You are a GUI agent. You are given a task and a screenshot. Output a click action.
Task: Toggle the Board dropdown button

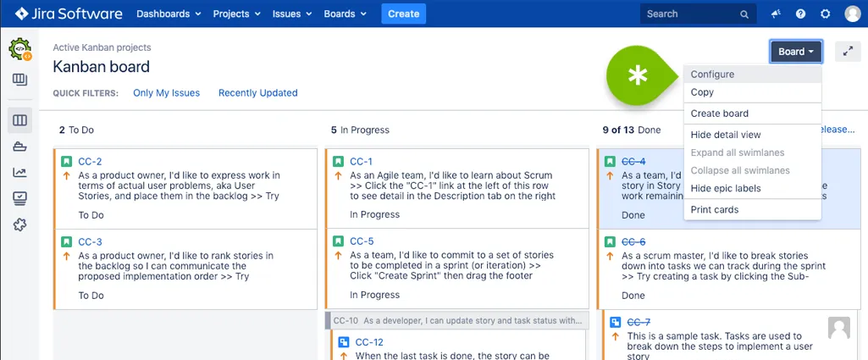pos(796,52)
